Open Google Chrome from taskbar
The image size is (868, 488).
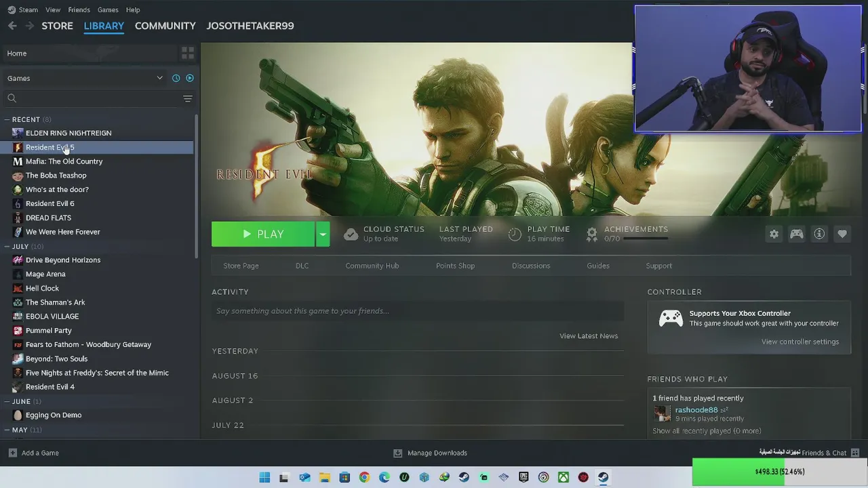point(364,477)
